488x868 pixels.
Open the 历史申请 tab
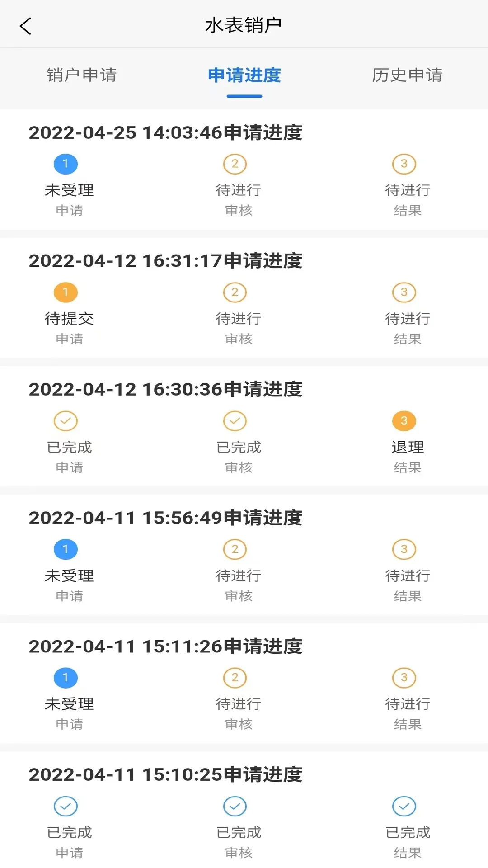407,75
